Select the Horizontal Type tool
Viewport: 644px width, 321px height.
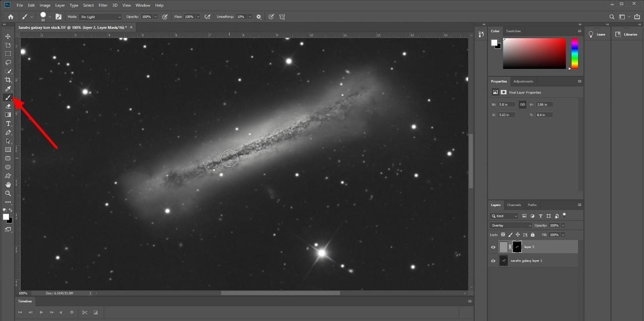pos(8,123)
